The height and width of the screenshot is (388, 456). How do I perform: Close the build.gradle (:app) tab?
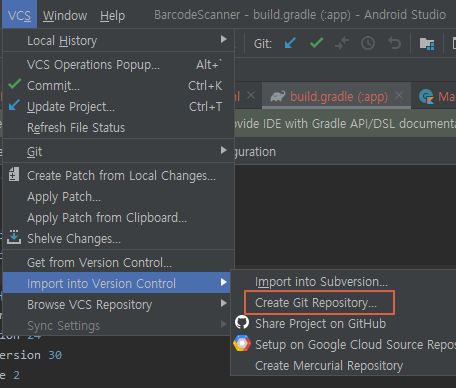point(399,96)
